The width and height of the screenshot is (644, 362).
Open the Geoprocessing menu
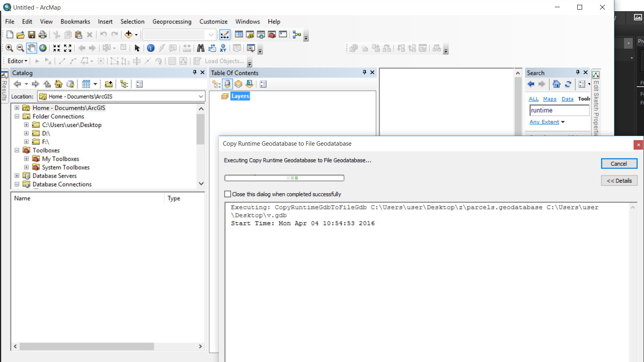[172, 22]
